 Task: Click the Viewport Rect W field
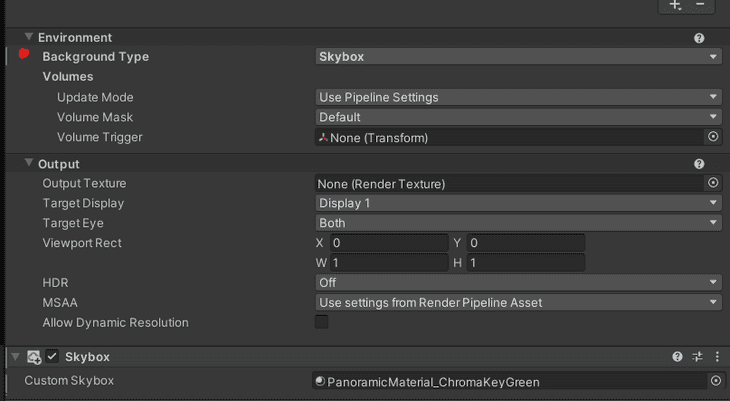point(388,263)
